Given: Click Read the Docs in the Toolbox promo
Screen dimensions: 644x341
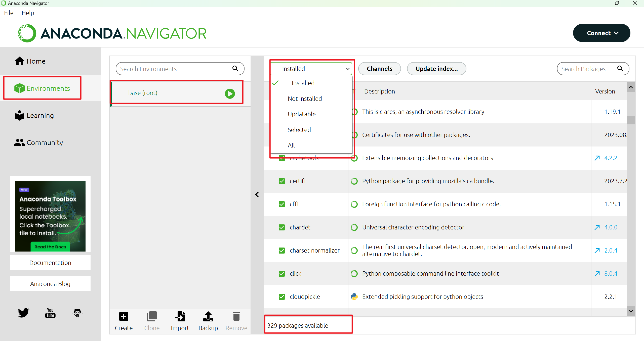Looking at the screenshot, I should click(50, 247).
